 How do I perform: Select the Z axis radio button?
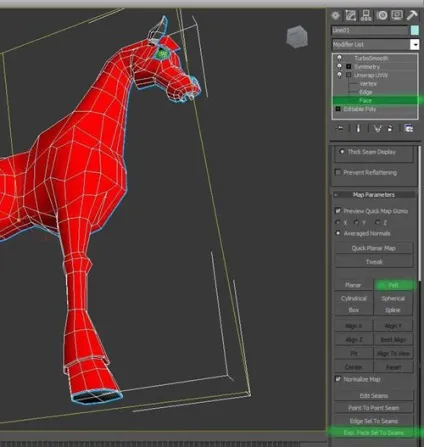point(378,222)
